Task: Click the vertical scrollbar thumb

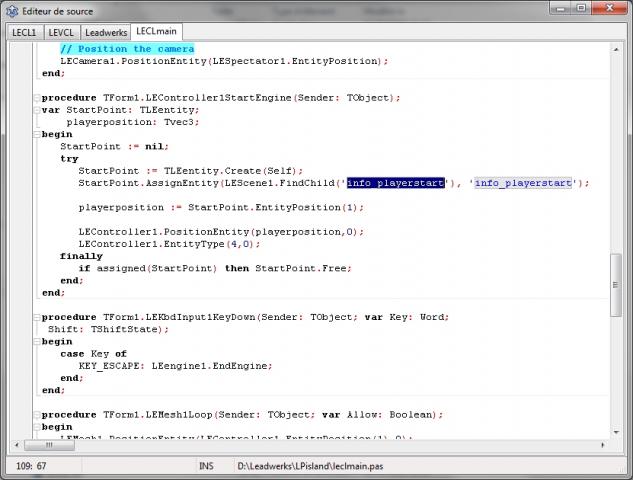Action: point(616,285)
